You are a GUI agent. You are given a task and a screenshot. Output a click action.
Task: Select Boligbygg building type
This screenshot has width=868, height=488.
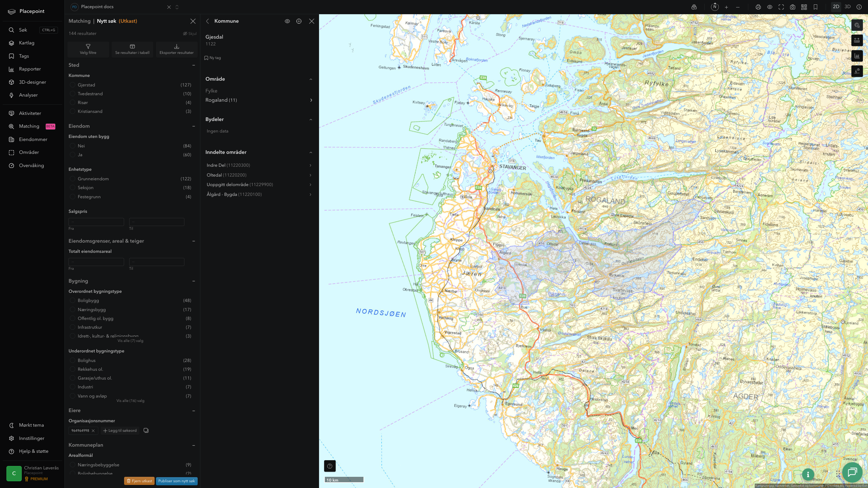(x=73, y=300)
